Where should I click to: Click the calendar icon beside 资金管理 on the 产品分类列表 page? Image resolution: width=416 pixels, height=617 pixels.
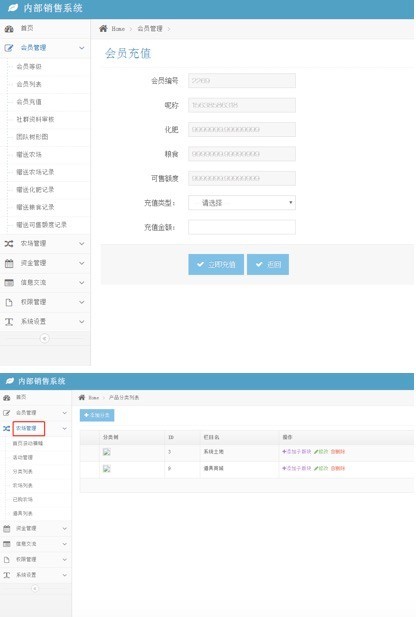coord(7,528)
